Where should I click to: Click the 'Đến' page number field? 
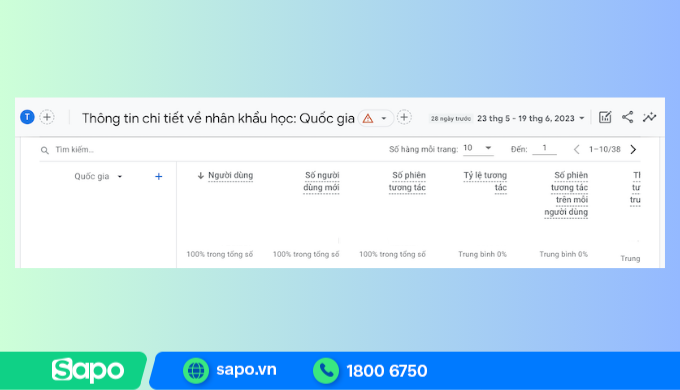[x=544, y=148]
